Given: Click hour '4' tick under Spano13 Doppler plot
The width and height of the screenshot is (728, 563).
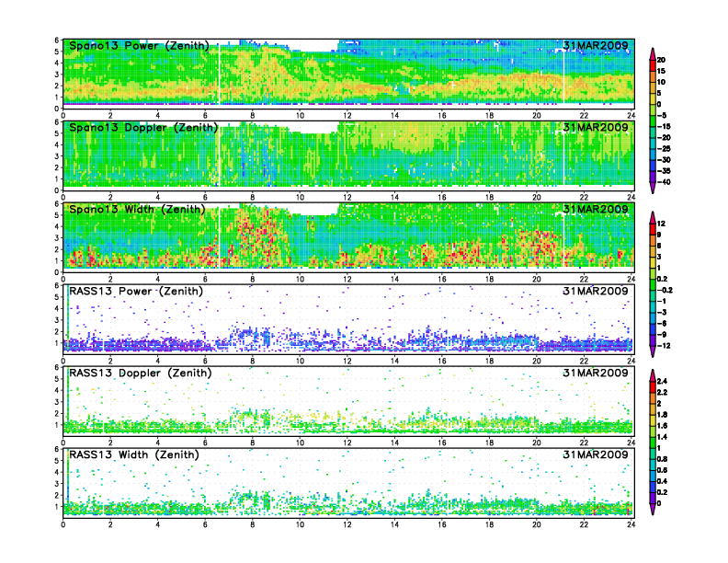Looking at the screenshot, I should click(158, 198).
